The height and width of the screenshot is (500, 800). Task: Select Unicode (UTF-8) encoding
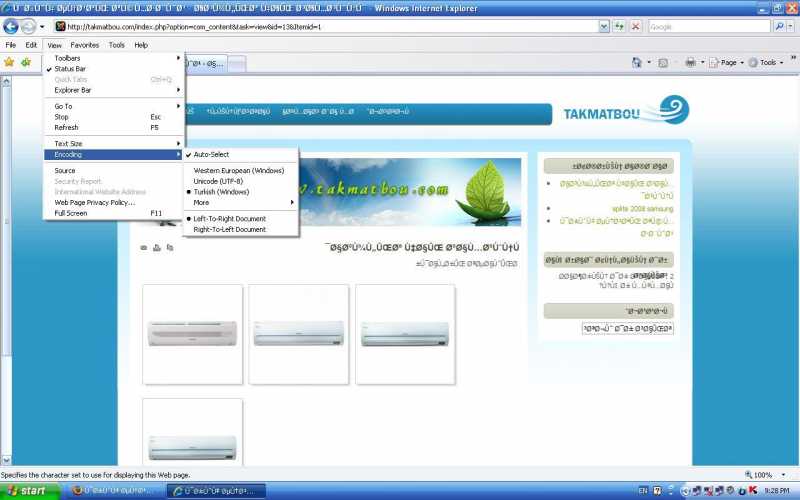[218, 181]
